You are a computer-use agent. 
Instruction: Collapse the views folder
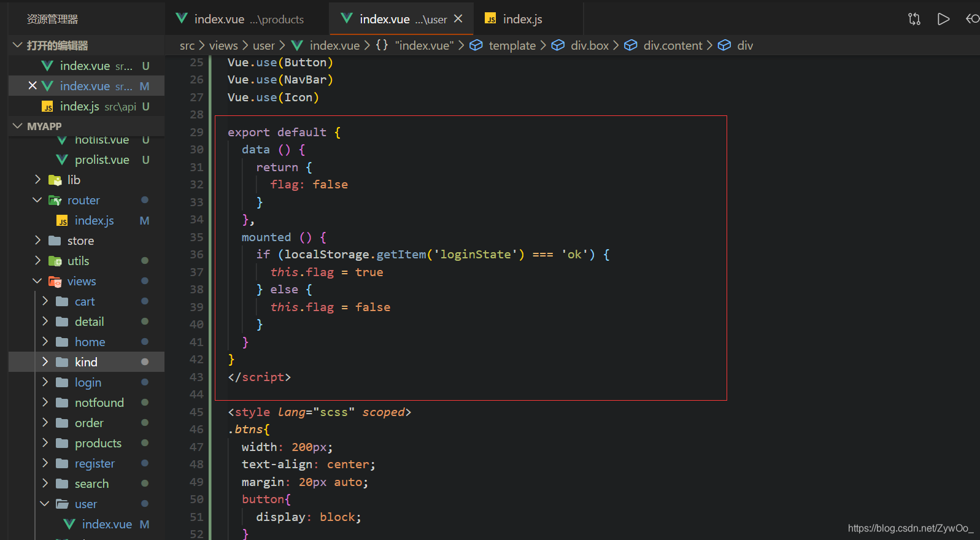[37, 281]
